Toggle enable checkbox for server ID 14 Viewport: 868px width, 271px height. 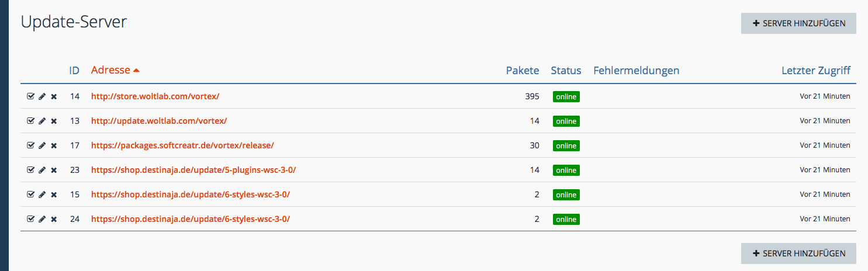coord(30,96)
